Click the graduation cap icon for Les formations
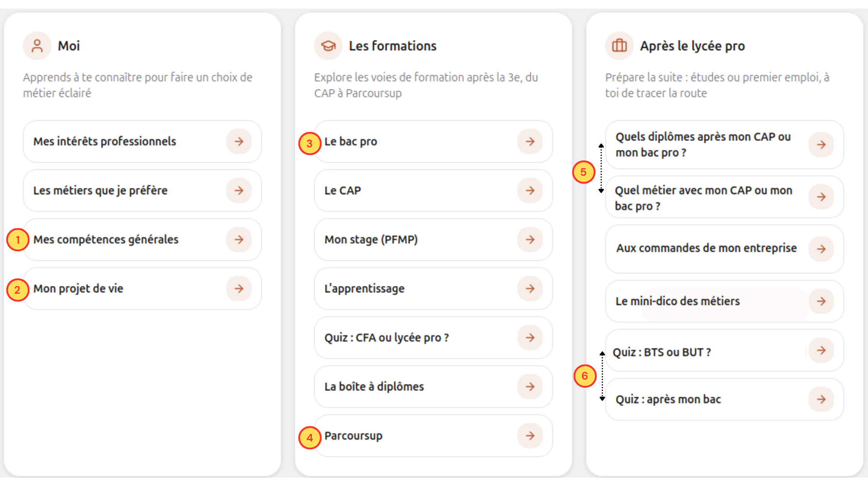Viewport: 868px width, 488px height. [x=328, y=46]
